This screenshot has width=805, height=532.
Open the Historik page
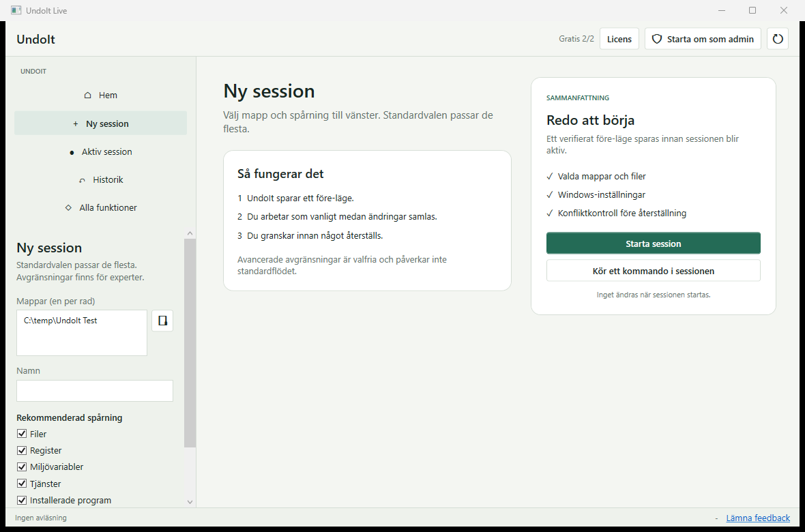pyautogui.click(x=101, y=180)
